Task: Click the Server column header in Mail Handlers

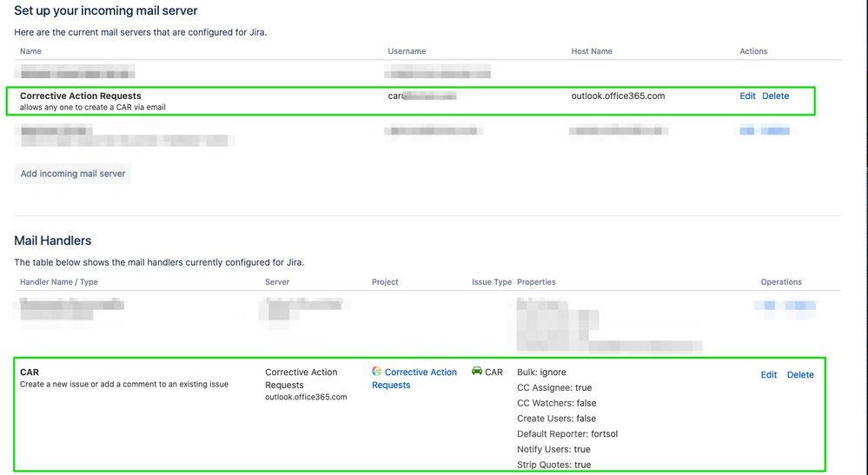Action: pos(277,282)
